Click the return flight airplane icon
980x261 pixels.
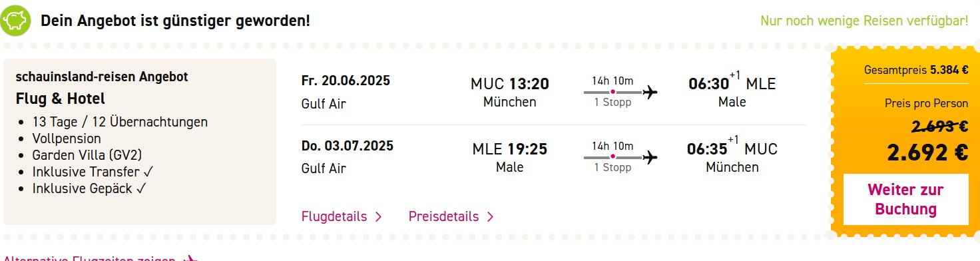coord(650,157)
